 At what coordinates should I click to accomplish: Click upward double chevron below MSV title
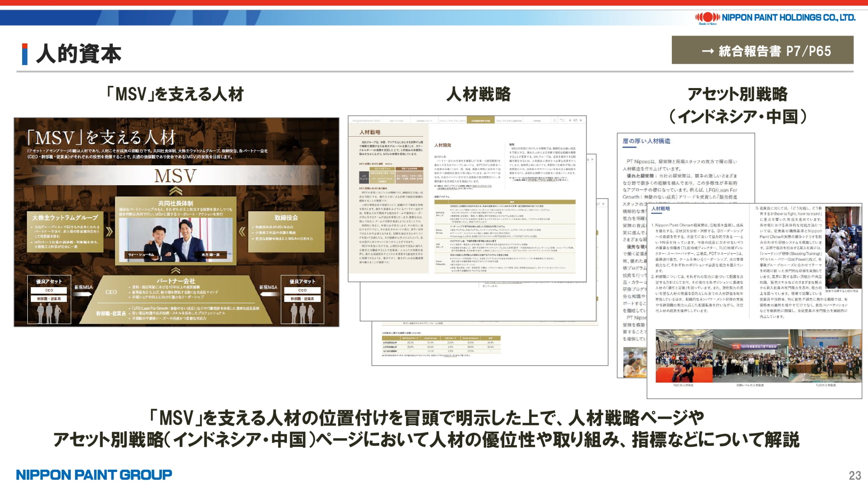pos(176,191)
